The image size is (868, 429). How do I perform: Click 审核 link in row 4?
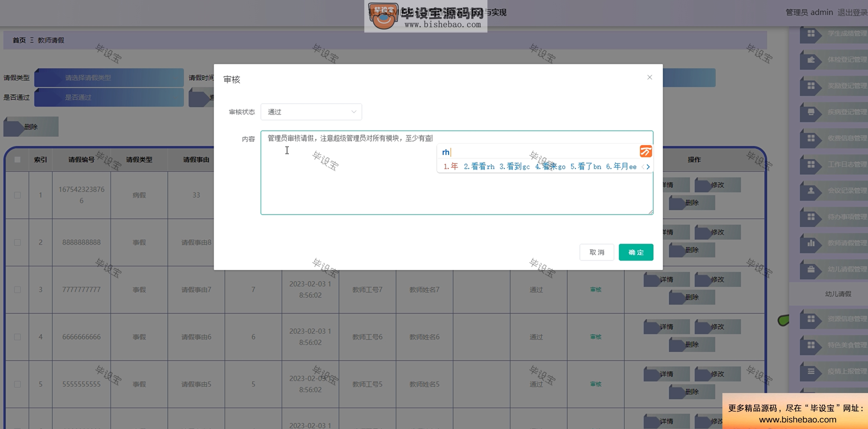(596, 337)
